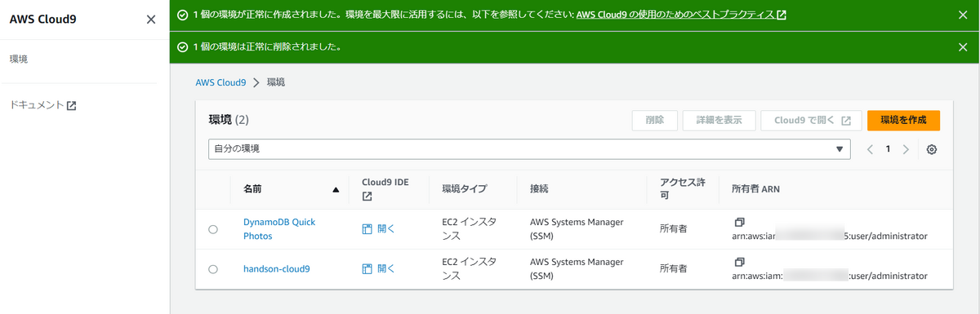Image resolution: width=980 pixels, height=314 pixels.
Task: Dismiss the environment created success banner
Action: tap(963, 15)
